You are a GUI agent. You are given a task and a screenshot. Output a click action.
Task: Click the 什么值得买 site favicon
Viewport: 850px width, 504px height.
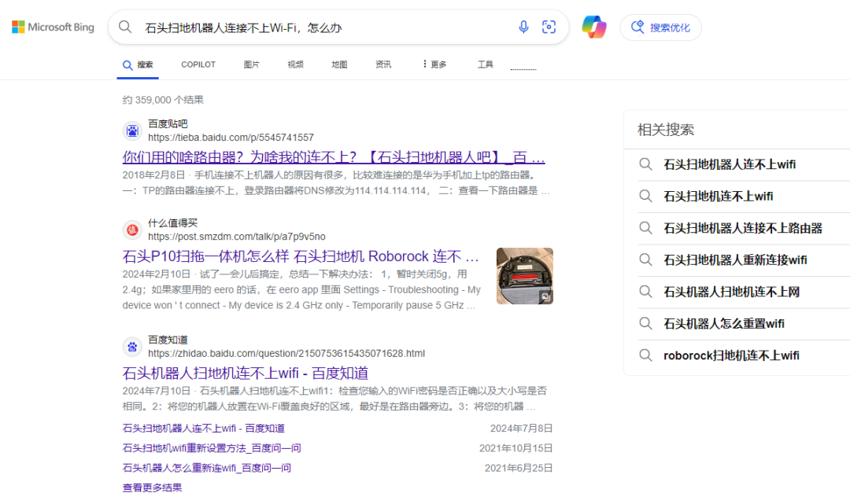click(x=132, y=230)
